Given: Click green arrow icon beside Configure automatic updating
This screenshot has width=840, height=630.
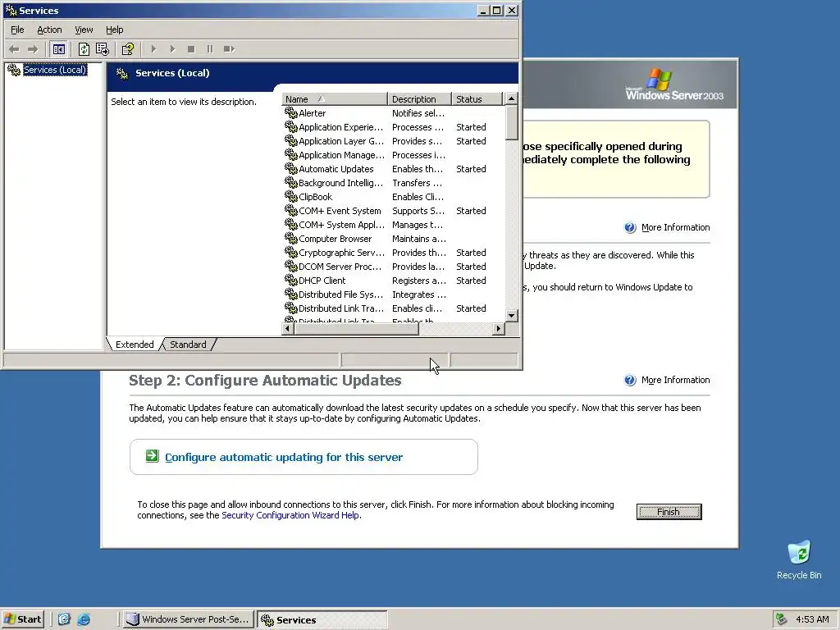Looking at the screenshot, I should coord(152,456).
